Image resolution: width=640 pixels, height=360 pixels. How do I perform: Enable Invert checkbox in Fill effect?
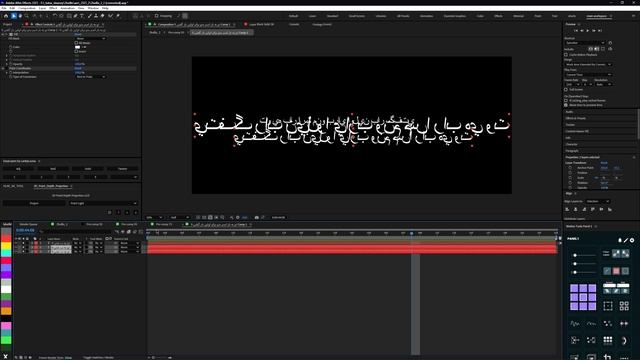coord(76,51)
